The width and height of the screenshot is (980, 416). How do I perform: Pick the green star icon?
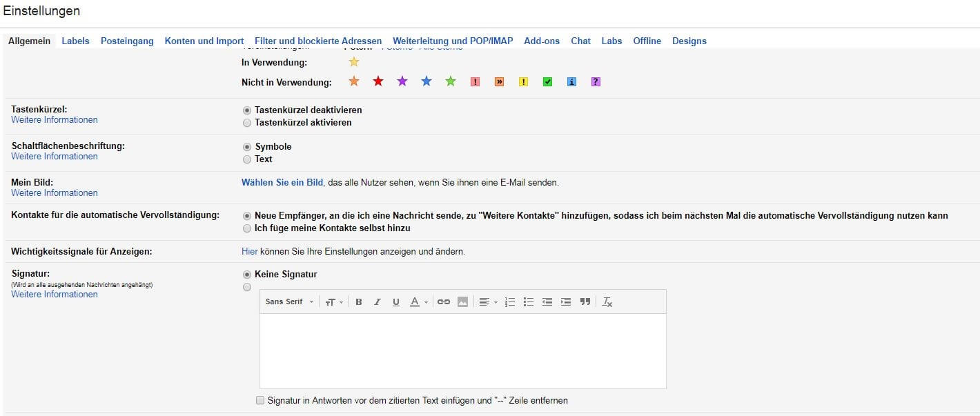pos(451,81)
